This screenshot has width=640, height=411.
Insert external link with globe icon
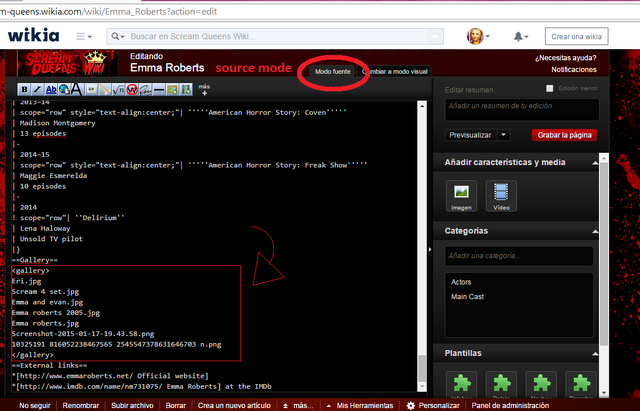tap(64, 89)
